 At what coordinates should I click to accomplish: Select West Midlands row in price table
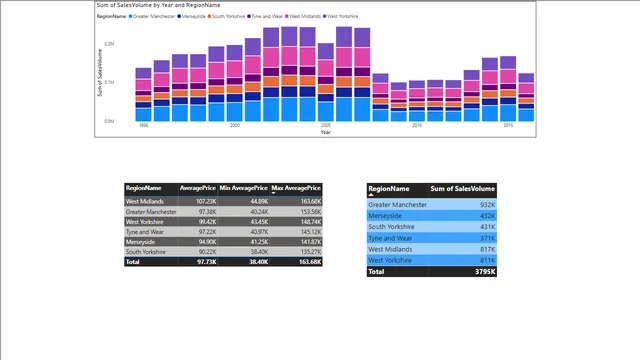pos(223,201)
